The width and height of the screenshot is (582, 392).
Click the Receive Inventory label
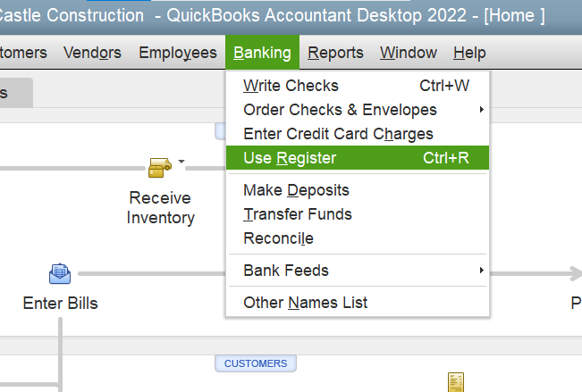(160, 208)
